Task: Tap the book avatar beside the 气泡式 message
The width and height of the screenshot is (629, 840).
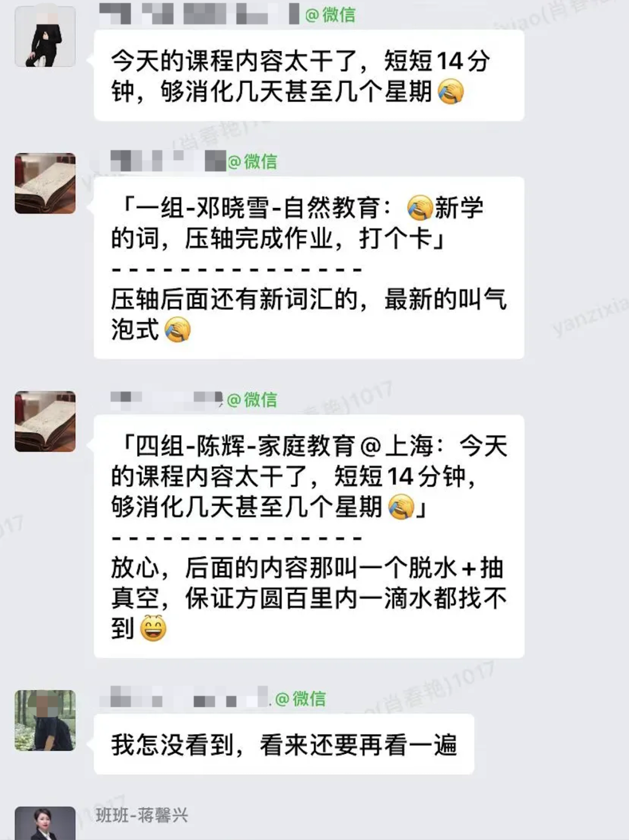Action: tap(45, 183)
